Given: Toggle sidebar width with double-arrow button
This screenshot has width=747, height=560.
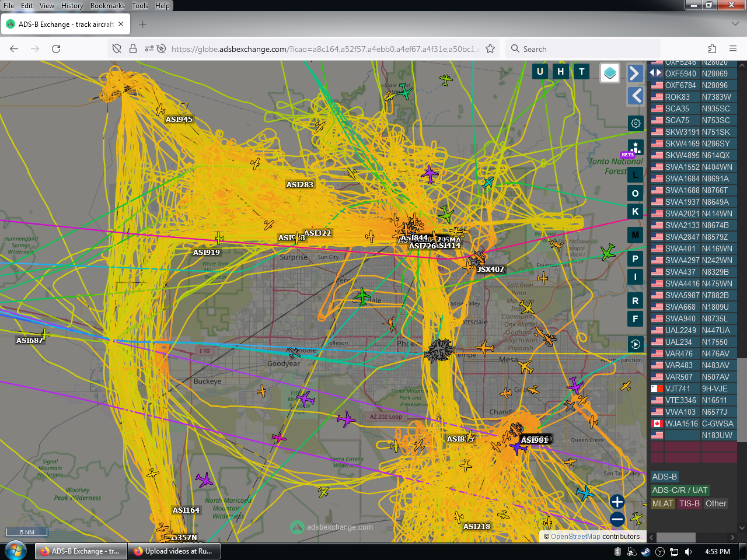Looking at the screenshot, I should pos(656,73).
